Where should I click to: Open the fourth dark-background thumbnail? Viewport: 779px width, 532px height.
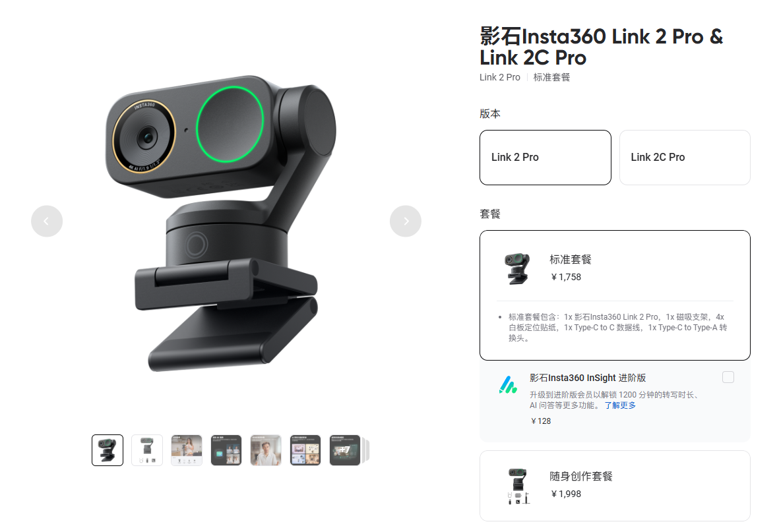click(226, 450)
